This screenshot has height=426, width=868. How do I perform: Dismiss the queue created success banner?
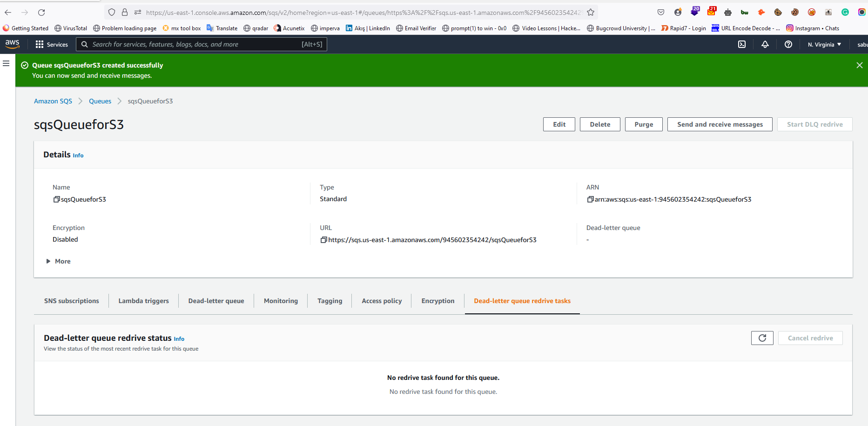[860, 65]
